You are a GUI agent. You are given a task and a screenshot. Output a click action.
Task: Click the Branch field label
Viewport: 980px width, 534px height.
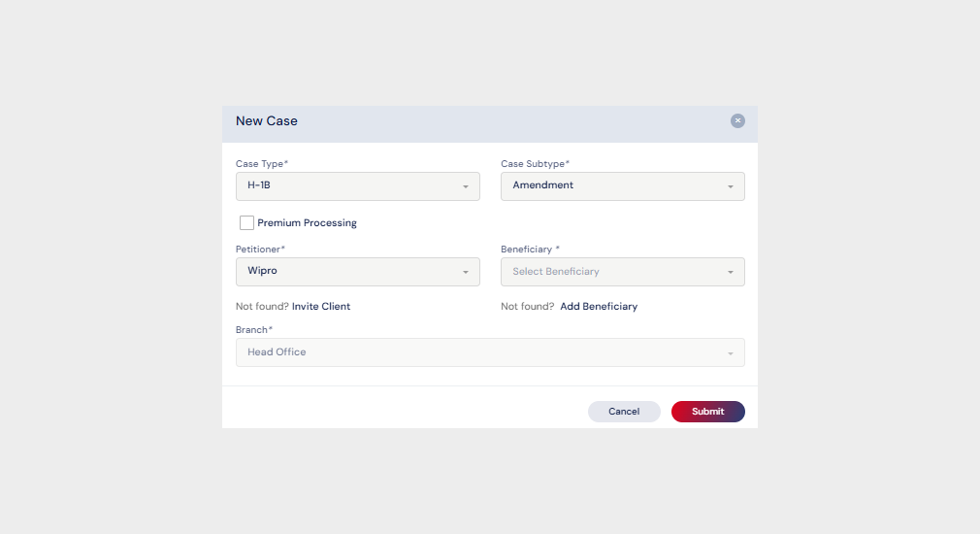[x=254, y=330]
